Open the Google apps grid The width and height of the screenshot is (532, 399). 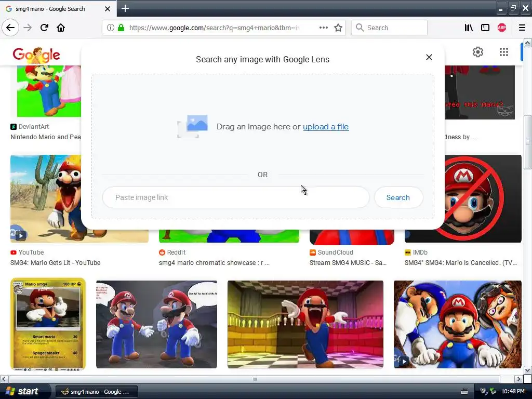pyautogui.click(x=504, y=52)
